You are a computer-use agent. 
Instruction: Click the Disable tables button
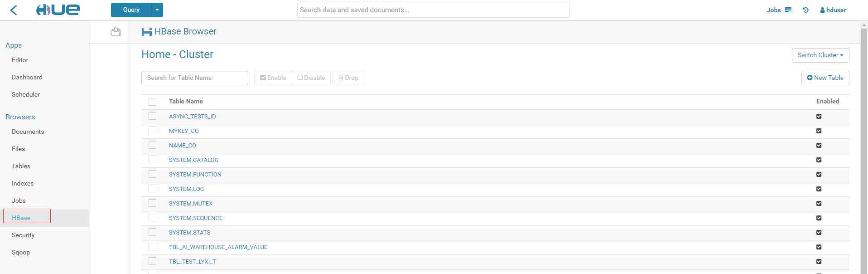[x=311, y=78]
